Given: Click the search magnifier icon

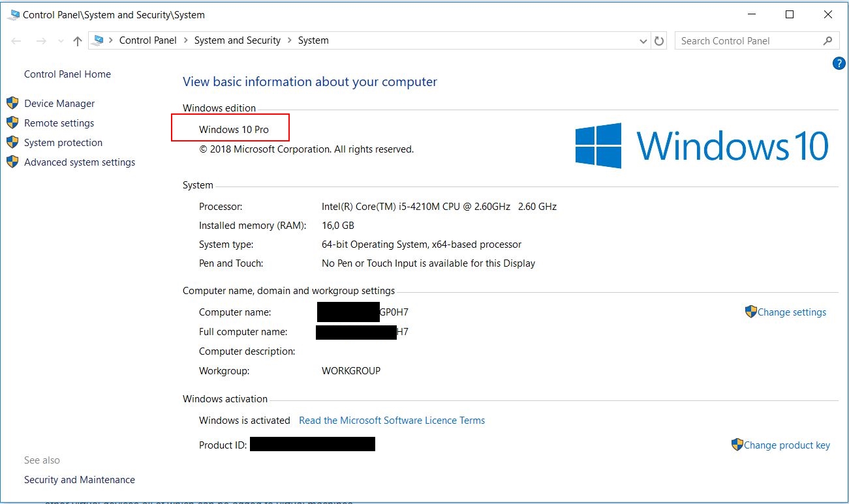Looking at the screenshot, I should coord(827,40).
